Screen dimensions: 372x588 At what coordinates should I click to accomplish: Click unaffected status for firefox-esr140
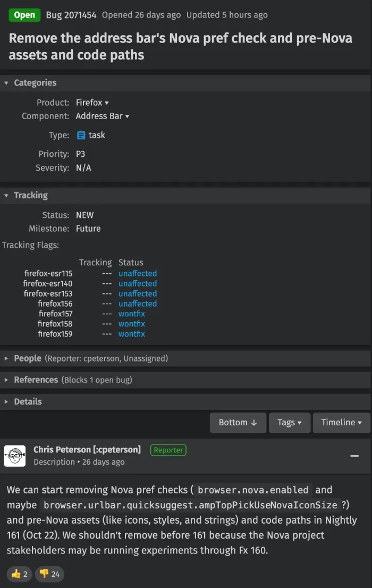pos(138,283)
